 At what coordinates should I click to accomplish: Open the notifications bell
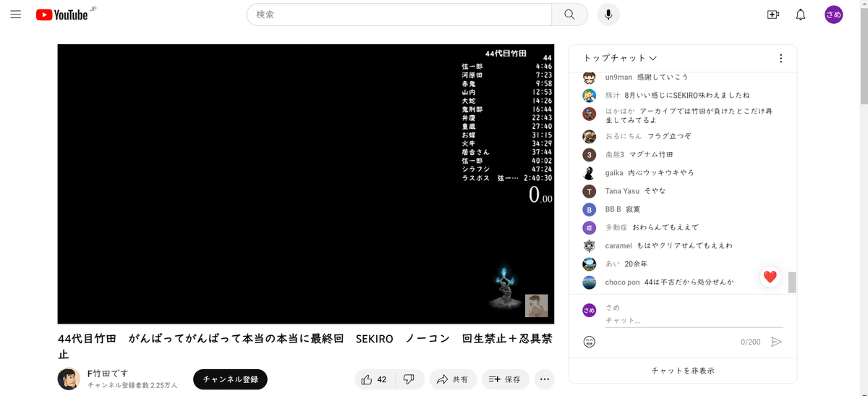tap(801, 14)
